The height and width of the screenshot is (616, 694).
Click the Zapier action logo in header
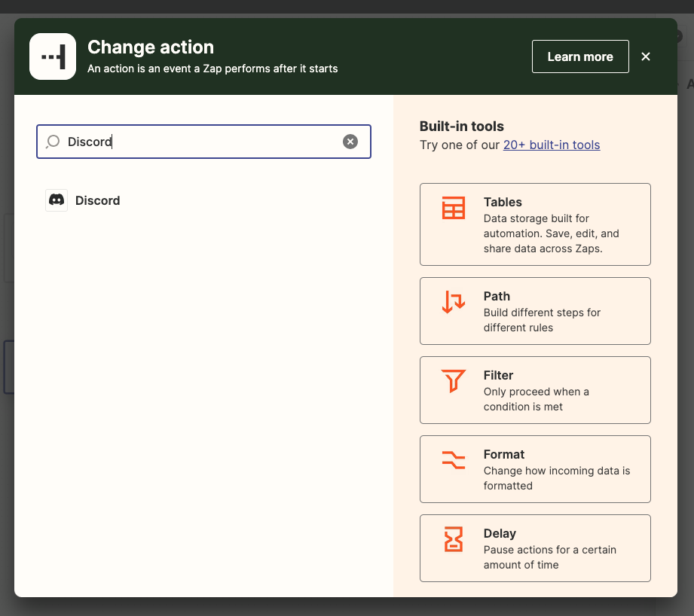(53, 56)
